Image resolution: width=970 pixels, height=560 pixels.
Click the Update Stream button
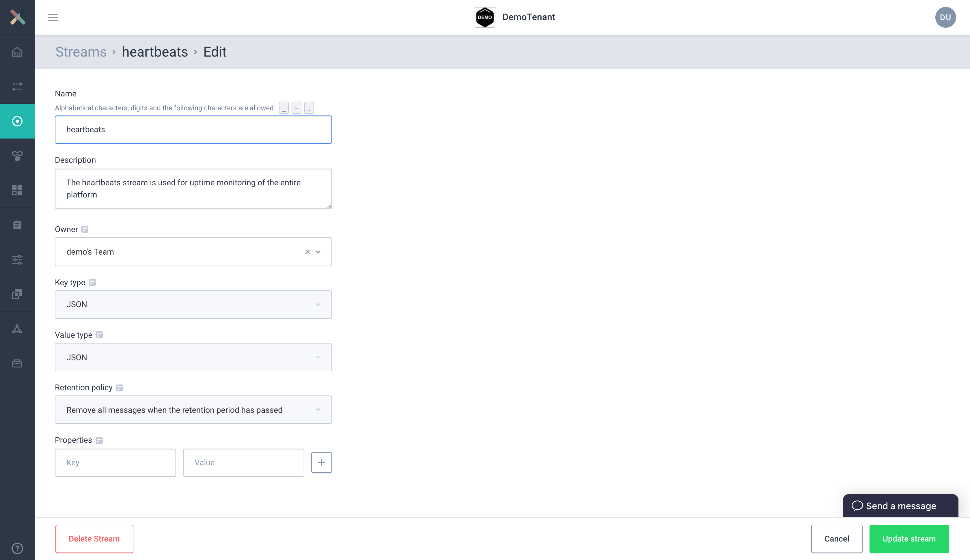pyautogui.click(x=909, y=539)
